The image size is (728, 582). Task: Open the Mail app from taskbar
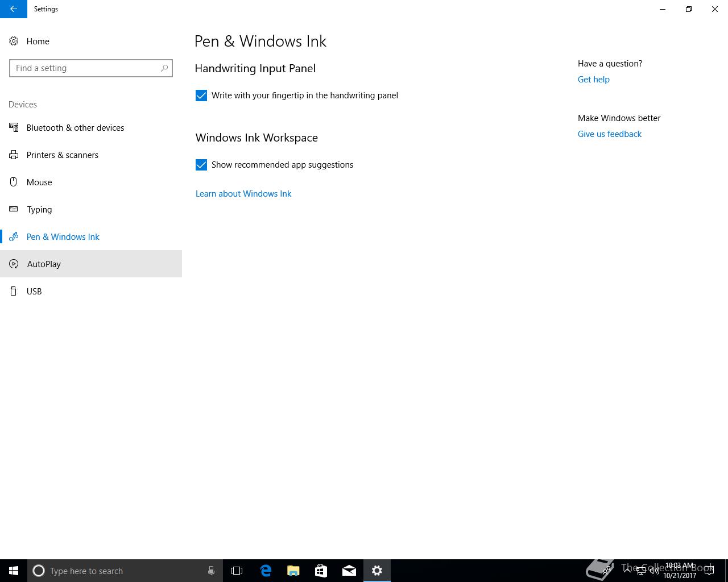click(349, 571)
